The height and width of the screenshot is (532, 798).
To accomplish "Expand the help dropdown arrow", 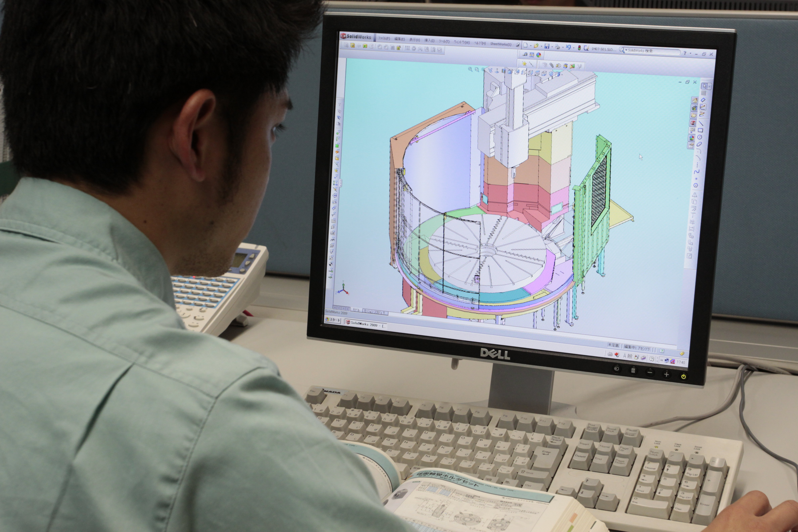I will (691, 53).
